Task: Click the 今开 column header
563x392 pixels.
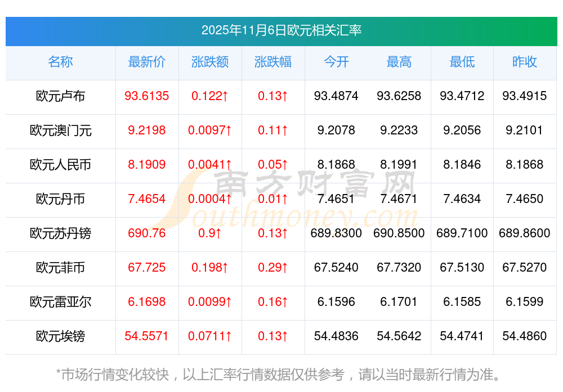Action: pyautogui.click(x=336, y=62)
